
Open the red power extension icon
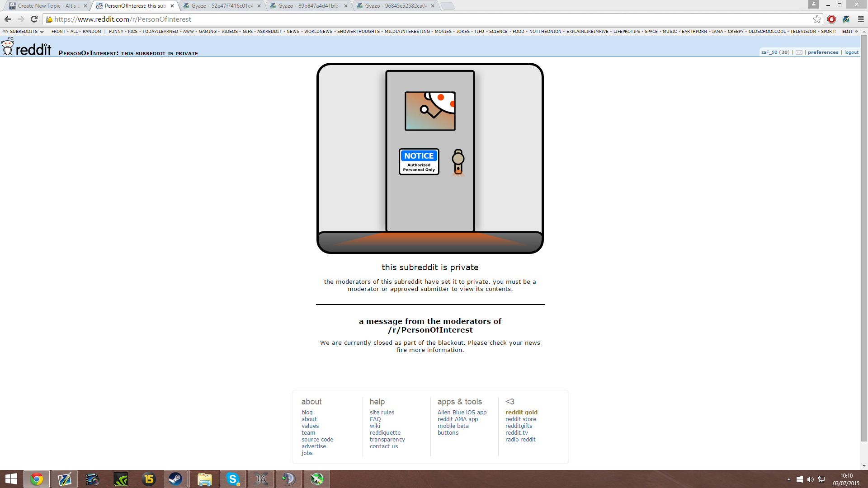(x=831, y=19)
